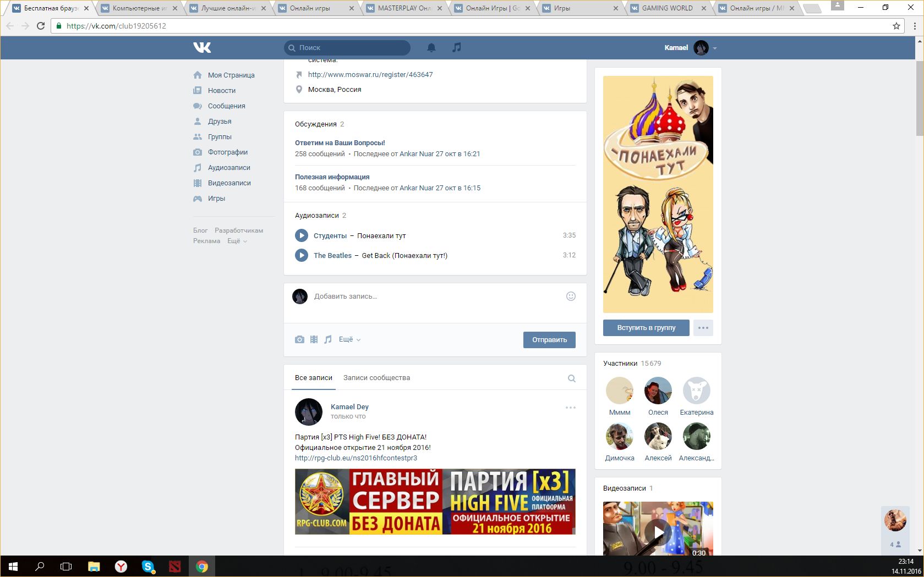
Task: Click the Разработчикам footer link
Action: pyautogui.click(x=239, y=230)
